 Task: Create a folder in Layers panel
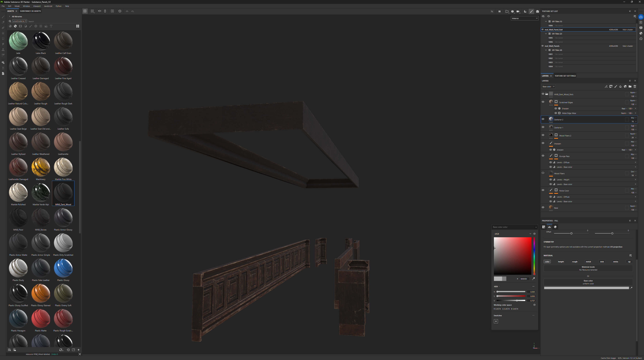point(630,87)
